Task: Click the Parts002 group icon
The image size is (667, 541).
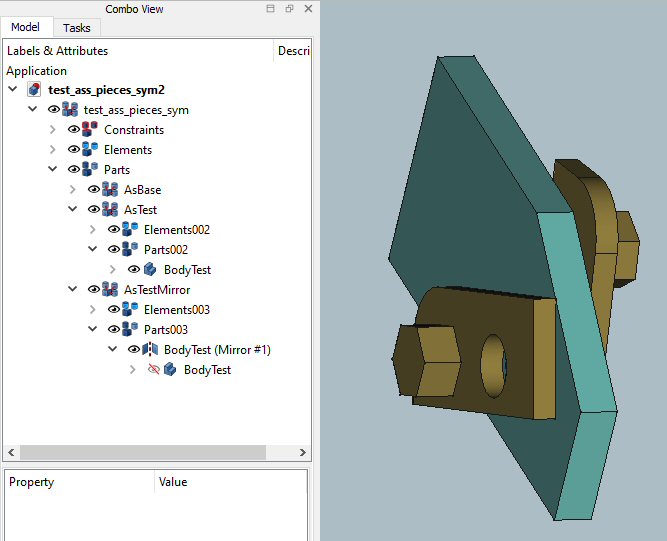Action: (130, 250)
